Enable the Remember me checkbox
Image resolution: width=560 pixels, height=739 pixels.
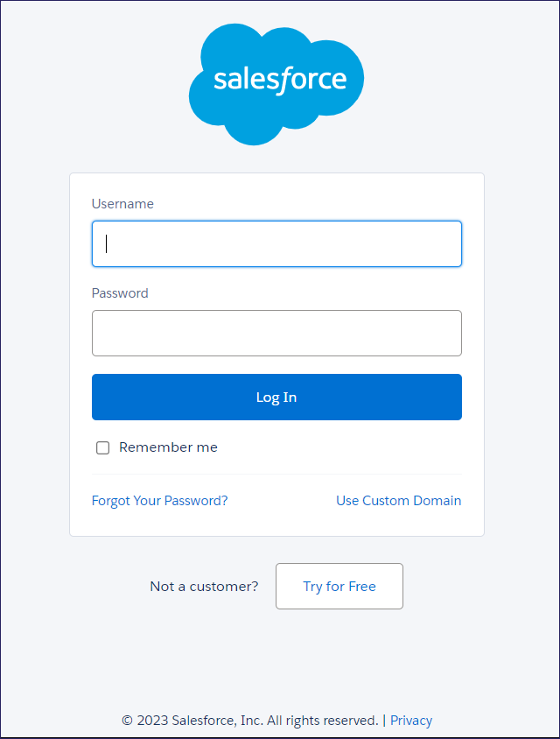103,447
